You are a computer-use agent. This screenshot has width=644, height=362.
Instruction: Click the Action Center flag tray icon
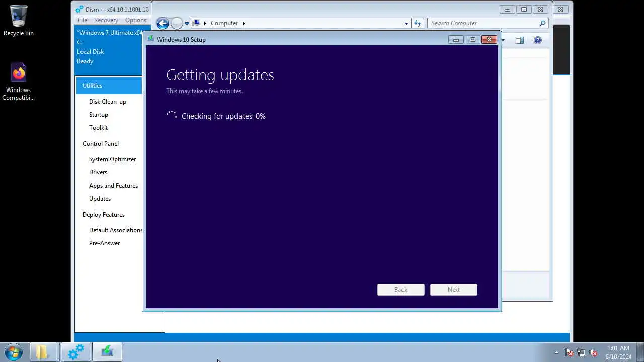pyautogui.click(x=569, y=352)
